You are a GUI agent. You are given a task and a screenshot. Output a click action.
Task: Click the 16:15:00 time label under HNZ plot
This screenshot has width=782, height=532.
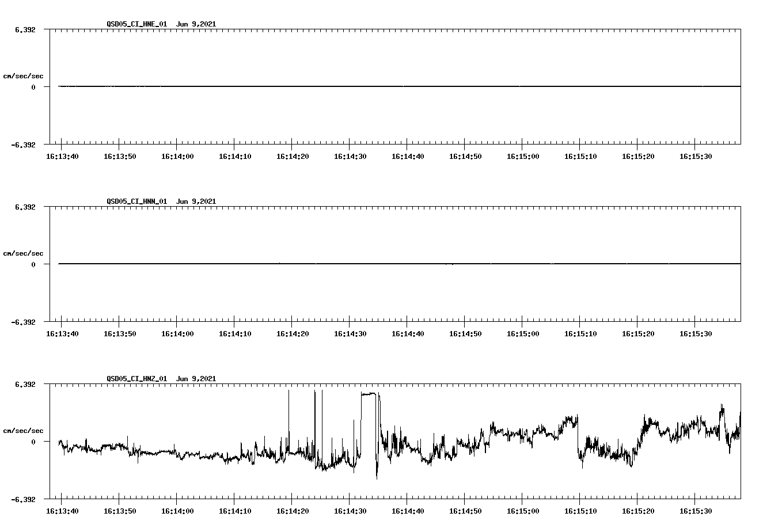tap(523, 511)
